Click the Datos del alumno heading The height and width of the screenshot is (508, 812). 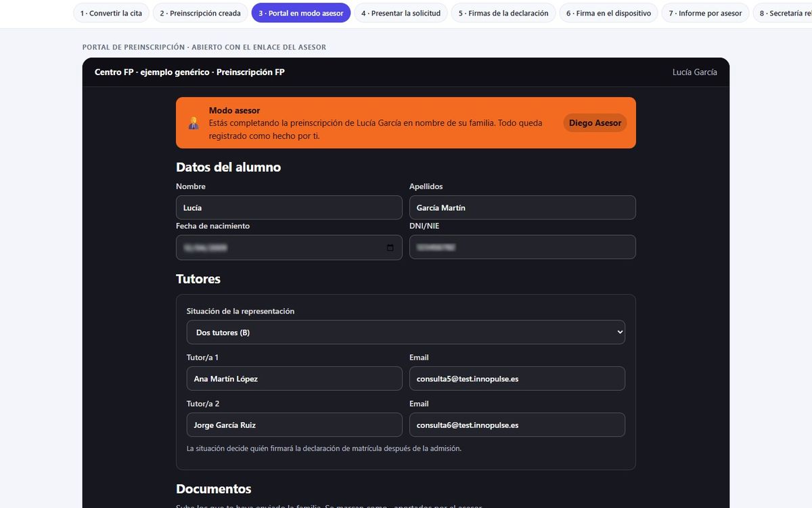pyautogui.click(x=228, y=167)
